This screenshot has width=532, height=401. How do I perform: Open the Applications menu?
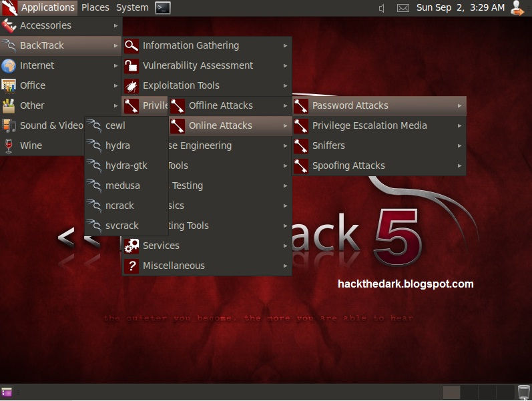click(48, 7)
